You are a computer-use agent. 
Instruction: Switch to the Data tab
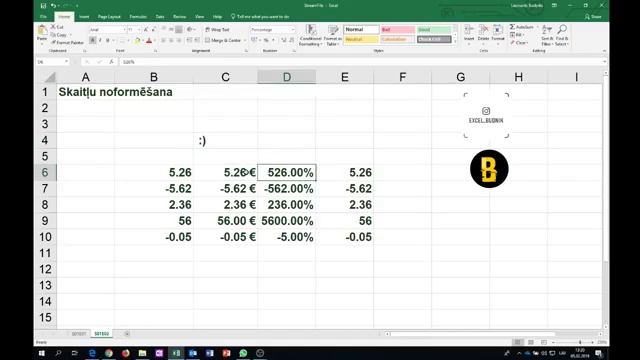[x=160, y=17]
